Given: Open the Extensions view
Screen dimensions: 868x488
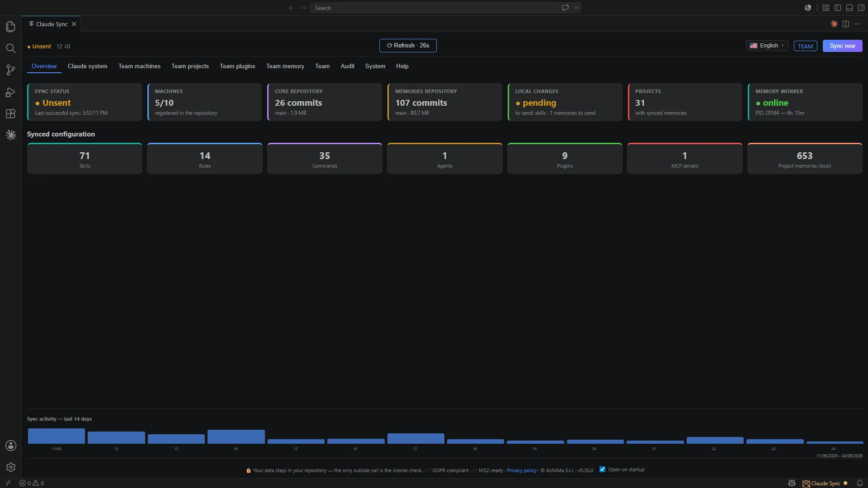Looking at the screenshot, I should coord(11,113).
